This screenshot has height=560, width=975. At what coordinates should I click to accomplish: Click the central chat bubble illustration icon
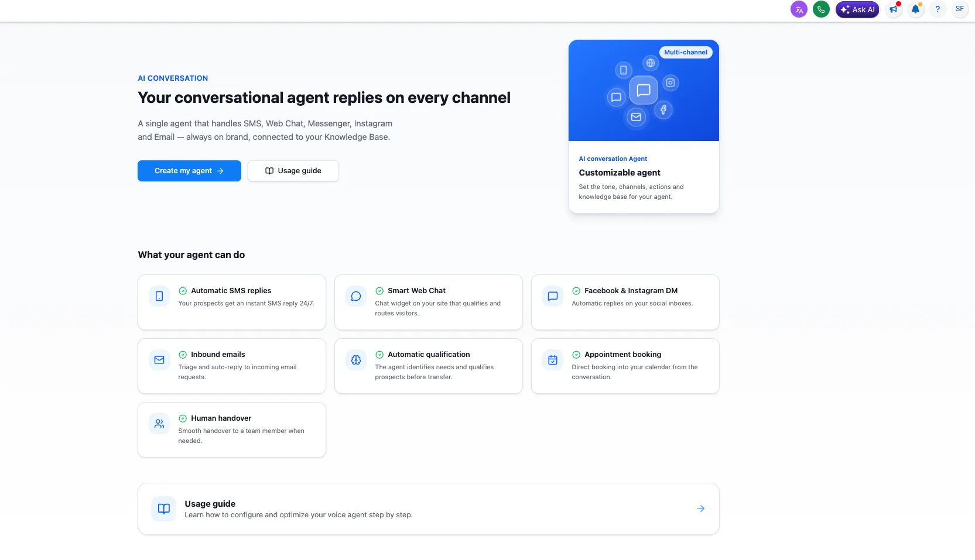click(644, 90)
